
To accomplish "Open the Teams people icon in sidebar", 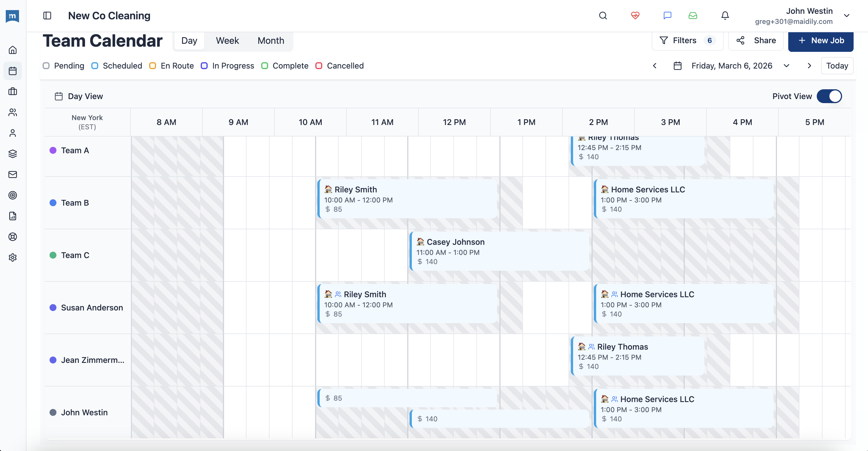I will (x=12, y=112).
